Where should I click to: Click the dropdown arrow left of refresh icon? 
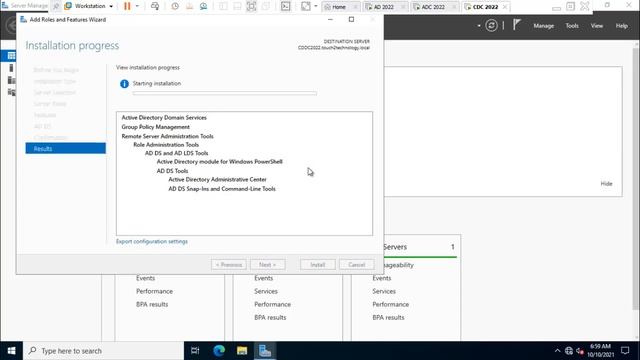(x=479, y=26)
